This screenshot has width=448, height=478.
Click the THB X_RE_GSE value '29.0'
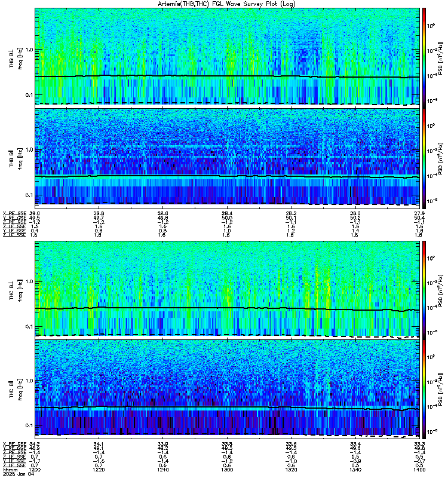coord(35,213)
